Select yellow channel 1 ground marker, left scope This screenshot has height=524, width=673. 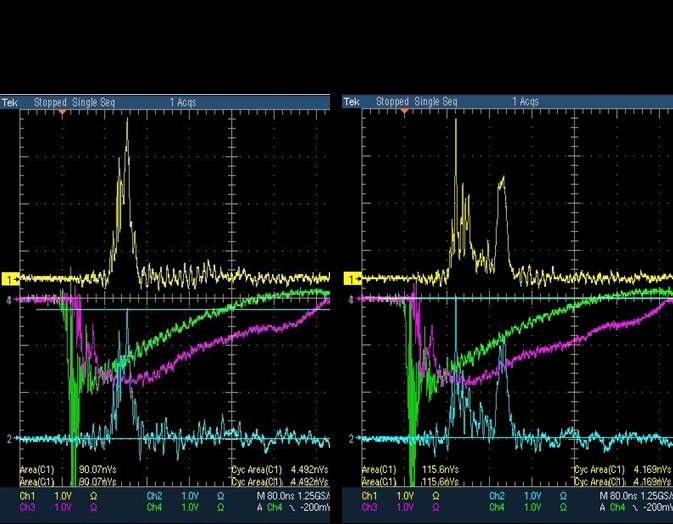click(10, 279)
